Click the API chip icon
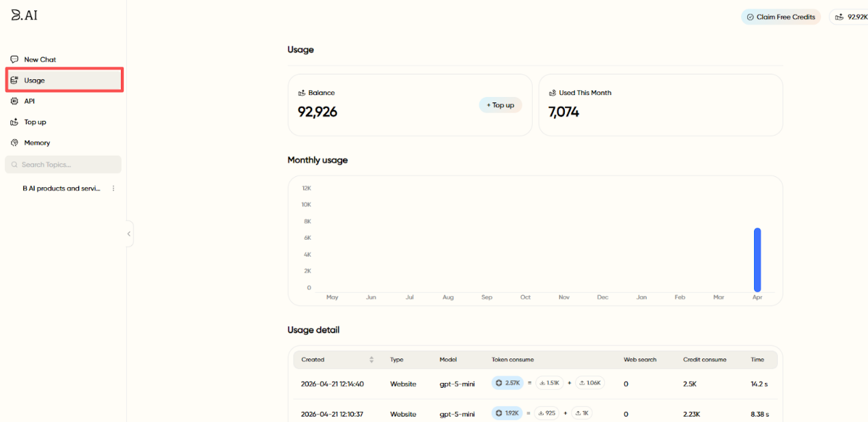 [14, 101]
